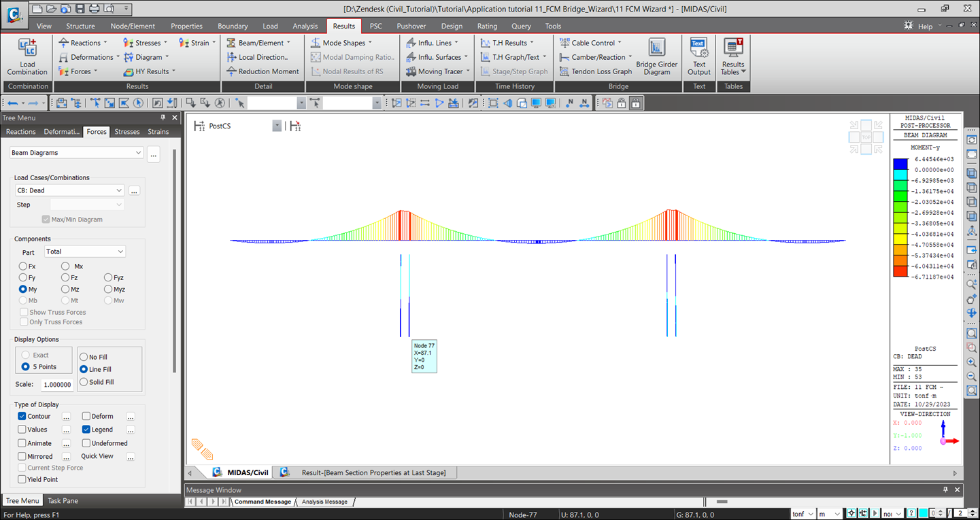Click zoom in magnifier on right toolbar
980x520 pixels.
pyautogui.click(x=972, y=362)
